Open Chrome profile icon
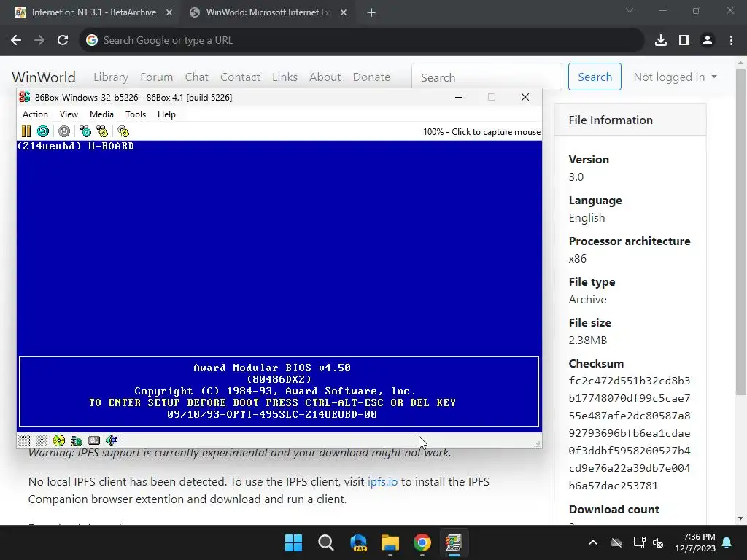747x560 pixels. 708,41
